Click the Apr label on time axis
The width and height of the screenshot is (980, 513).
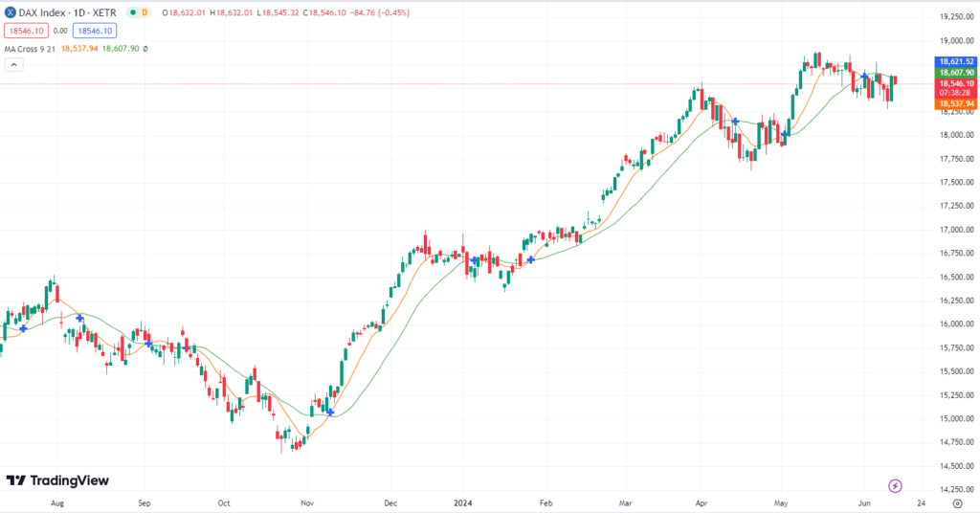point(702,503)
